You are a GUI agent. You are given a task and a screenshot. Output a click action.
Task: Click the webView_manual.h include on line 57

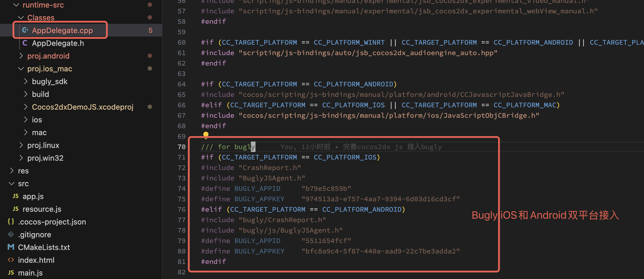(418, 11)
